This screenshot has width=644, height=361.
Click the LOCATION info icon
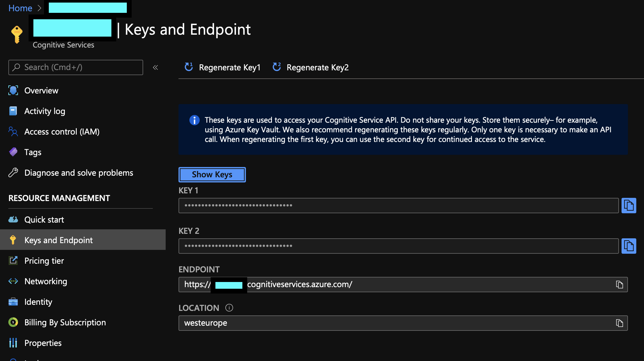229,308
